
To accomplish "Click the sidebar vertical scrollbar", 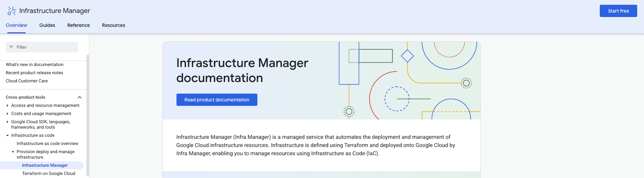I will point(87,116).
